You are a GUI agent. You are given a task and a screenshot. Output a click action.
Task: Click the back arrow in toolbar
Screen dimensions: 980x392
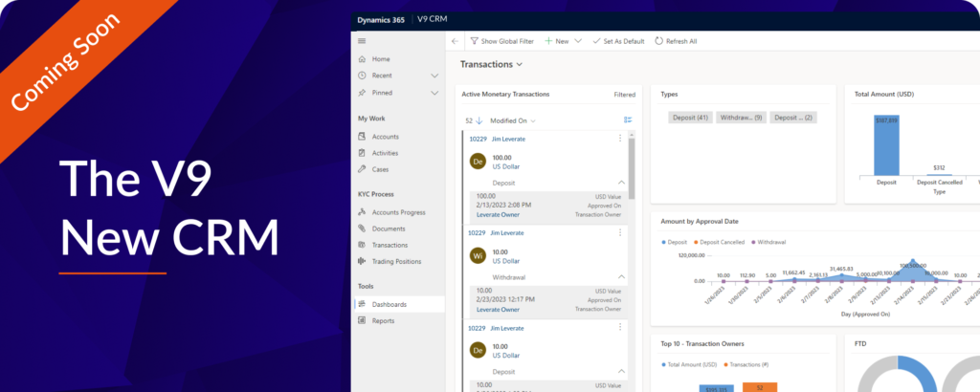[x=456, y=41]
